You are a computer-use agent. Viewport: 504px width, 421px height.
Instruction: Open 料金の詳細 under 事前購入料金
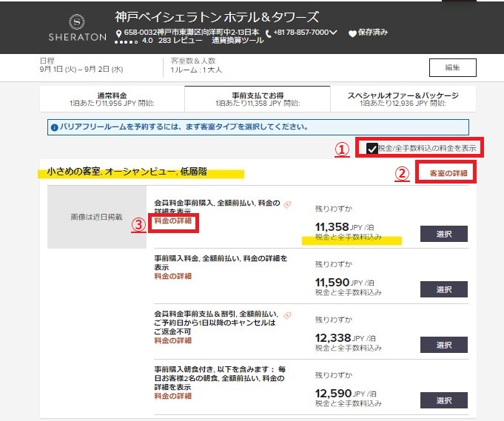pos(172,276)
